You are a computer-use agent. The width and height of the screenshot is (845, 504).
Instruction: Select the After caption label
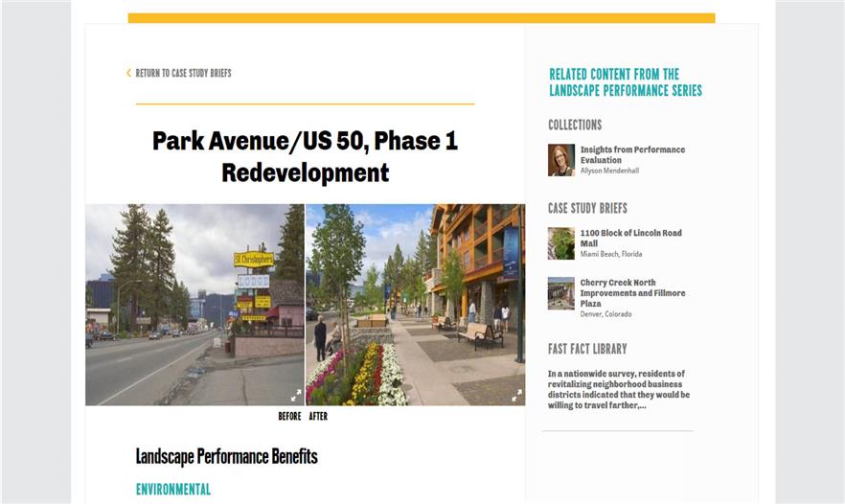click(x=318, y=417)
